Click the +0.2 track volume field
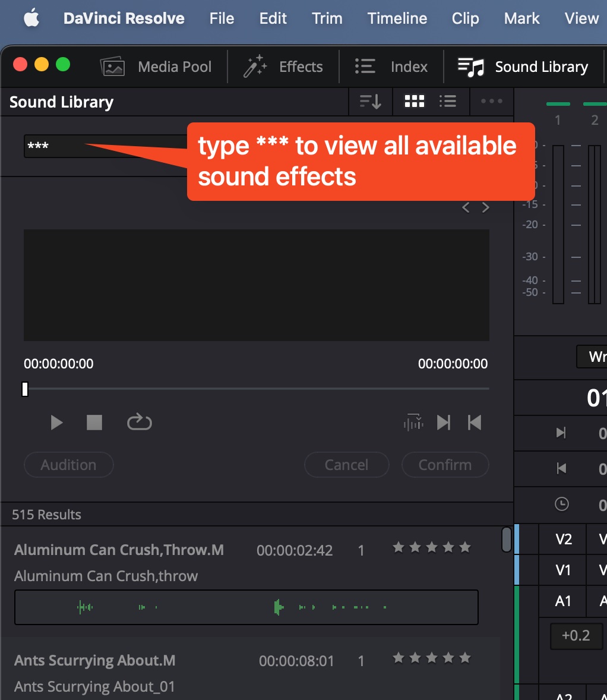This screenshot has width=607, height=700. tap(576, 636)
